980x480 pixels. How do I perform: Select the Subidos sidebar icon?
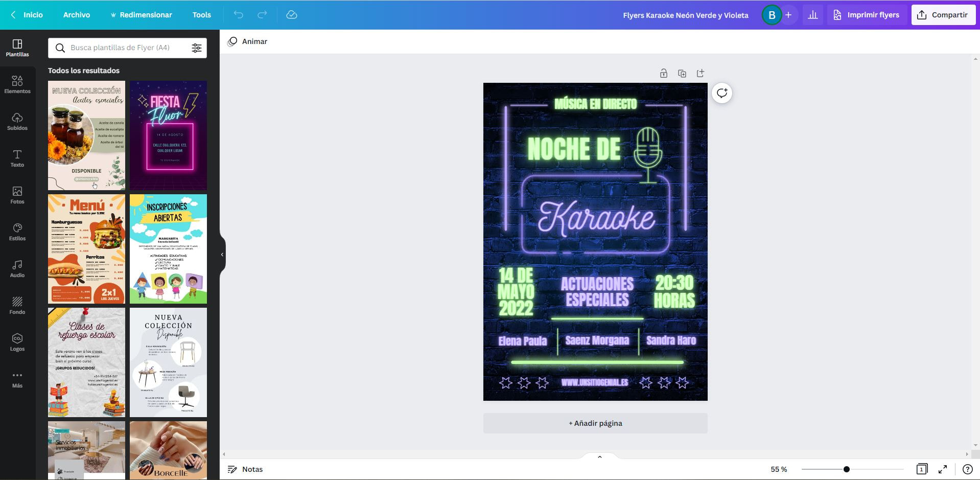tap(17, 121)
